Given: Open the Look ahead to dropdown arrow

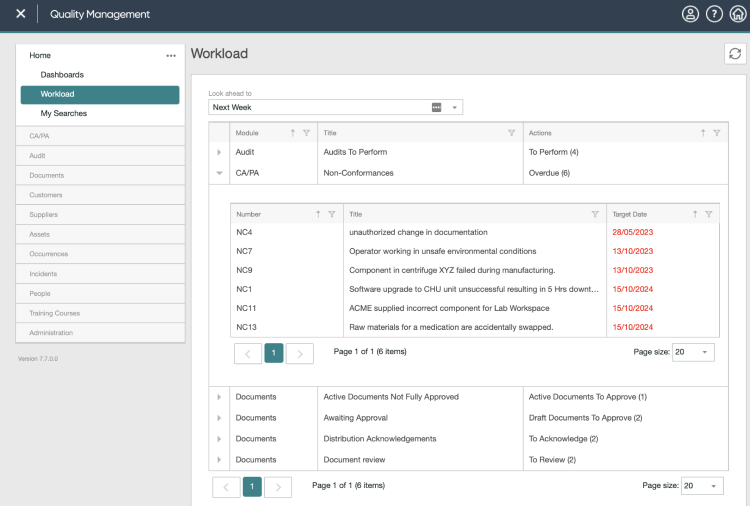Looking at the screenshot, I should (x=454, y=107).
